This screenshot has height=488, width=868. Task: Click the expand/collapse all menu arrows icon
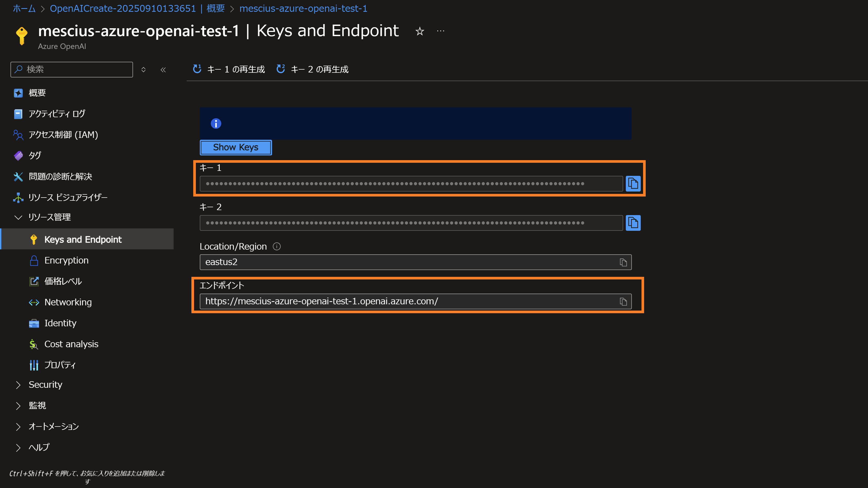pyautogui.click(x=143, y=70)
